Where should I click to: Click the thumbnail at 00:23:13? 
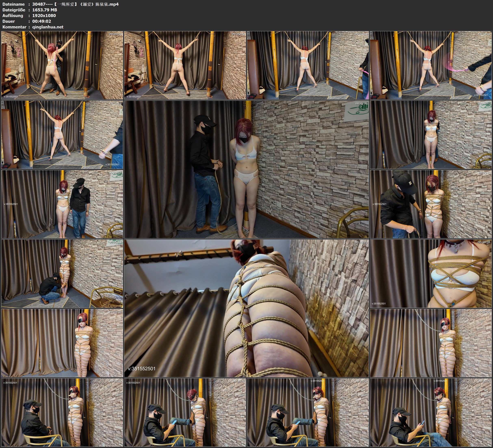click(431, 204)
